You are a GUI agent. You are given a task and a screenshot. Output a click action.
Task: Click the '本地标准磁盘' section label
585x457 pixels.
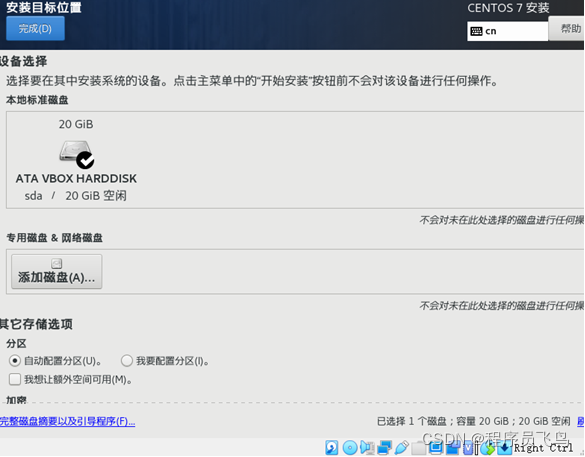pyautogui.click(x=37, y=100)
